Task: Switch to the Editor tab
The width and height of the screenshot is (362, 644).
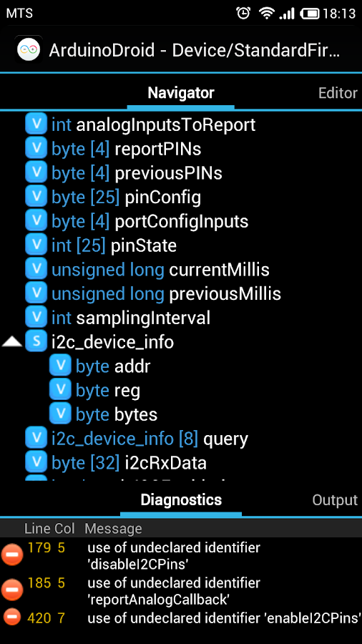Action: pyautogui.click(x=338, y=93)
